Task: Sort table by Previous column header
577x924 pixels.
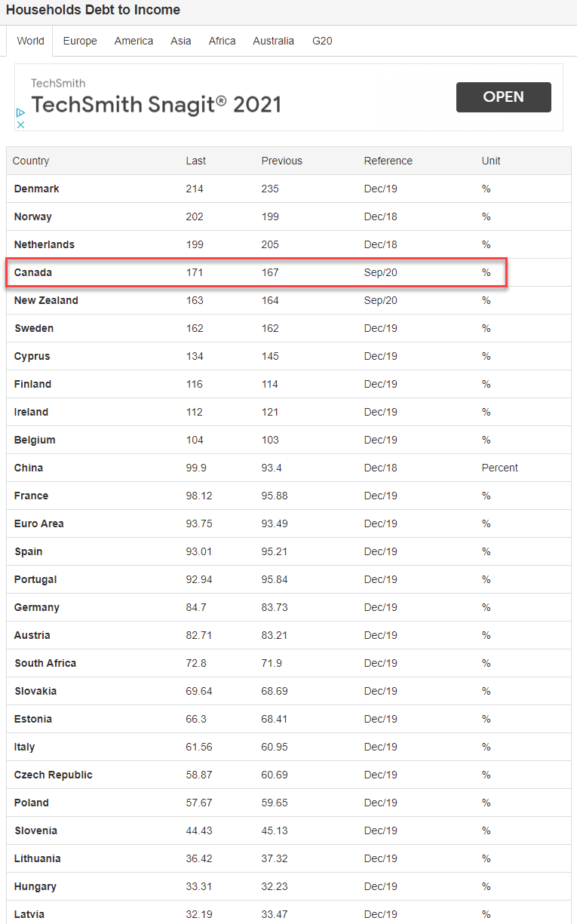Action: 281,161
